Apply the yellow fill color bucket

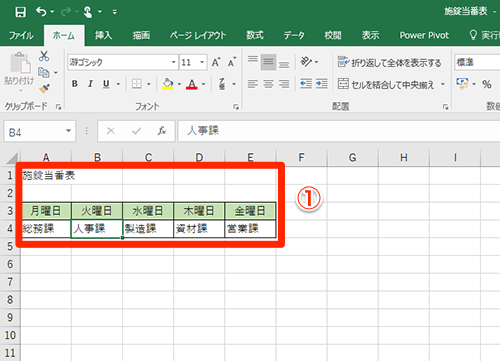pos(168,84)
